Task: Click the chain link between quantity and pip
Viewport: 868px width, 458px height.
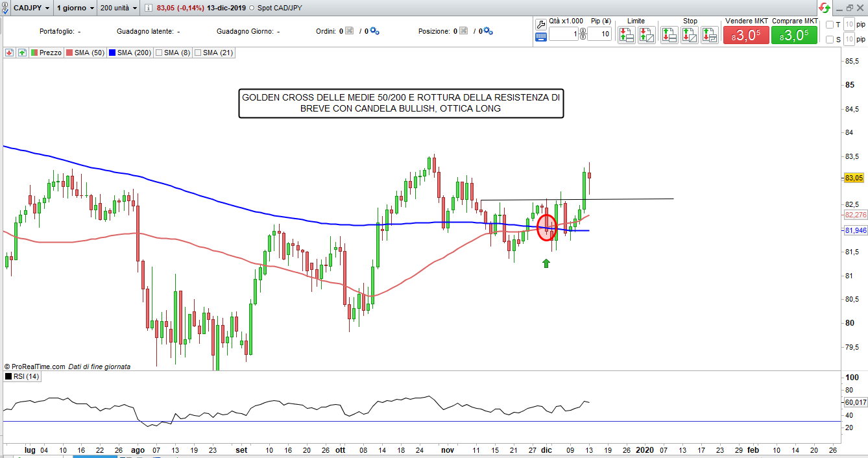Action: pyautogui.click(x=583, y=34)
